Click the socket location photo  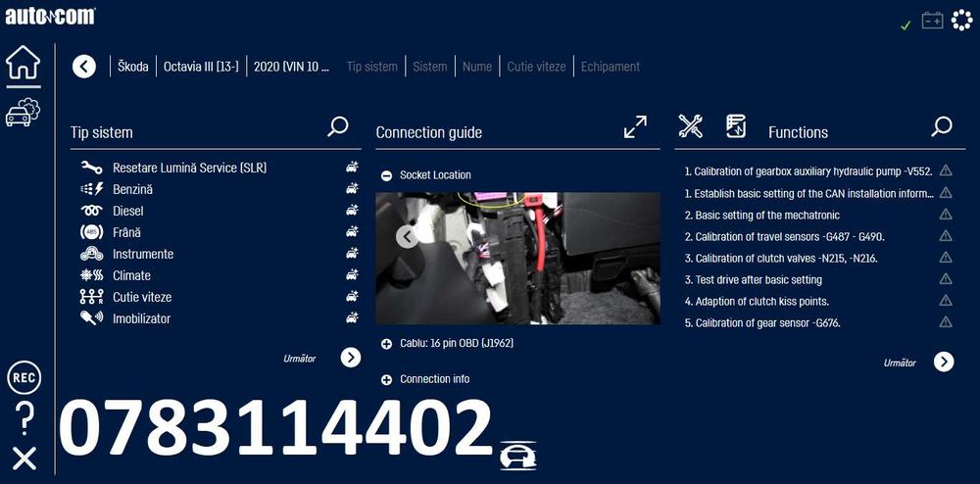(x=517, y=258)
